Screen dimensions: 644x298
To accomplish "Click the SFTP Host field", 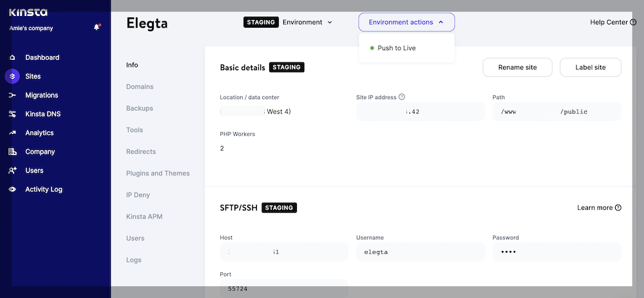I will tap(284, 252).
